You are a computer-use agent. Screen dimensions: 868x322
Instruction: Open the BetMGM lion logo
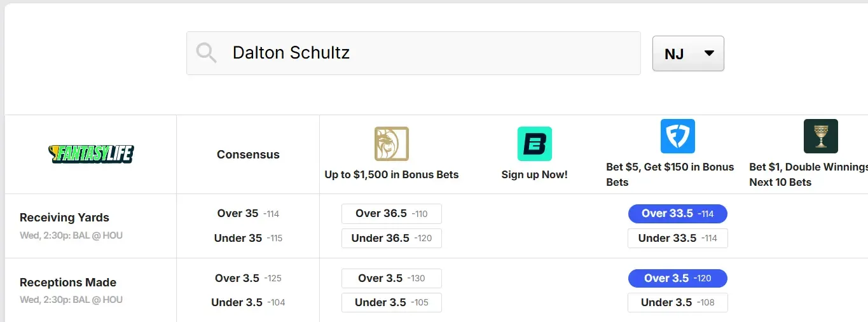[x=391, y=143]
